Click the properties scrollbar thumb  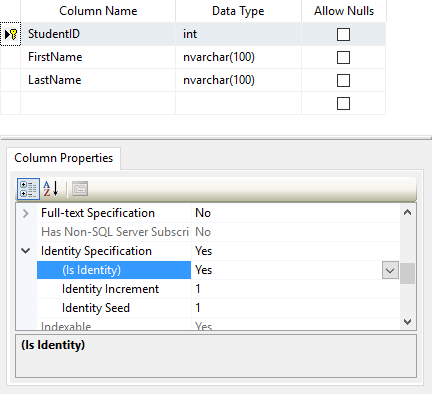click(x=407, y=273)
